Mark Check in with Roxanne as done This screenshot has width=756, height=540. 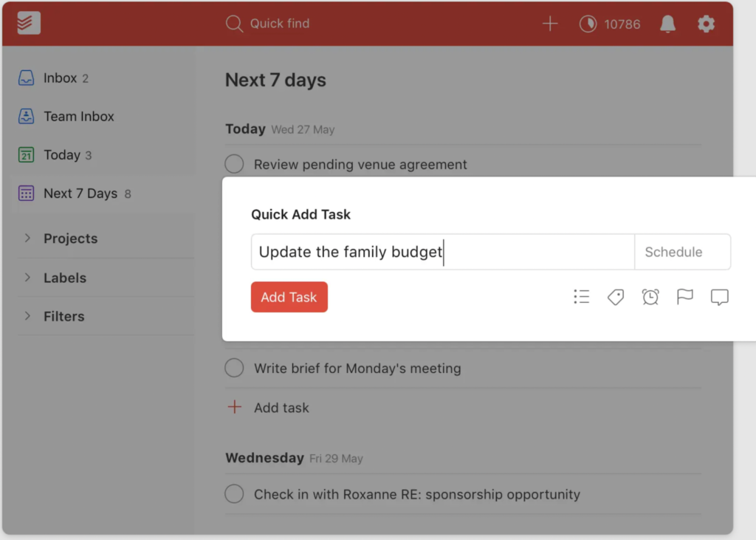tap(234, 493)
